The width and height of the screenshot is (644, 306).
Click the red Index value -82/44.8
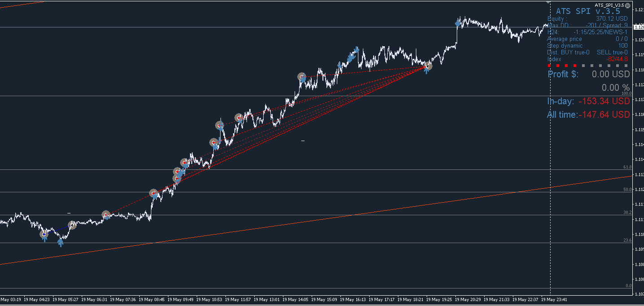click(x=617, y=59)
